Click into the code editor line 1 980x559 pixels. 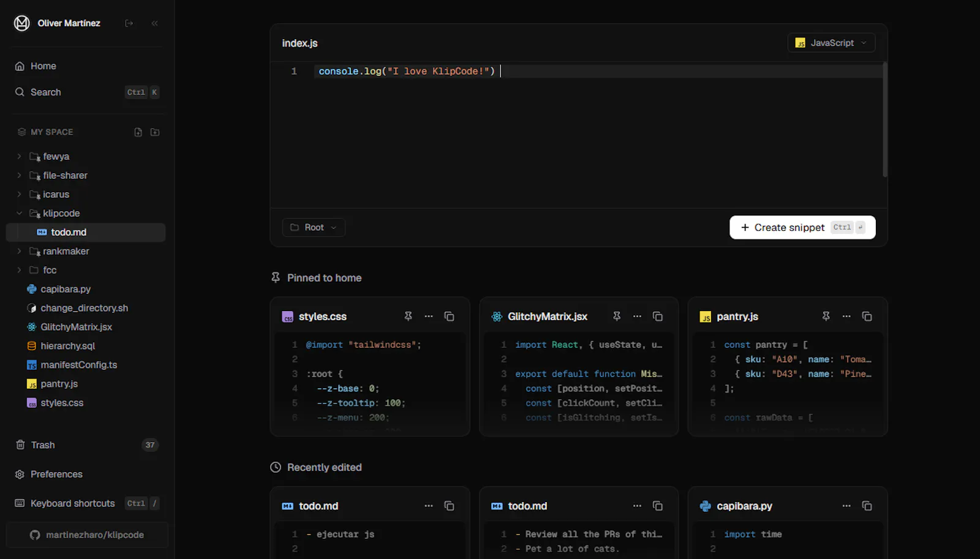click(x=597, y=72)
